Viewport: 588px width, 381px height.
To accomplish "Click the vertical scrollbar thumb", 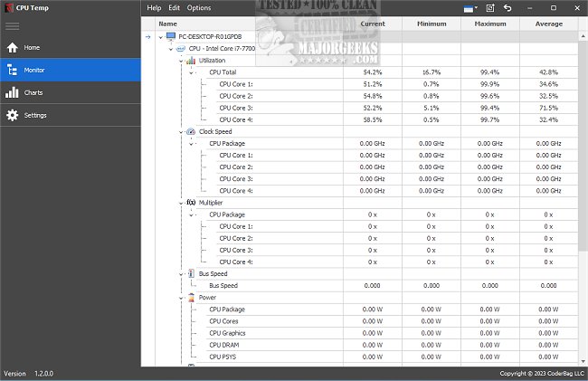I will [583, 146].
